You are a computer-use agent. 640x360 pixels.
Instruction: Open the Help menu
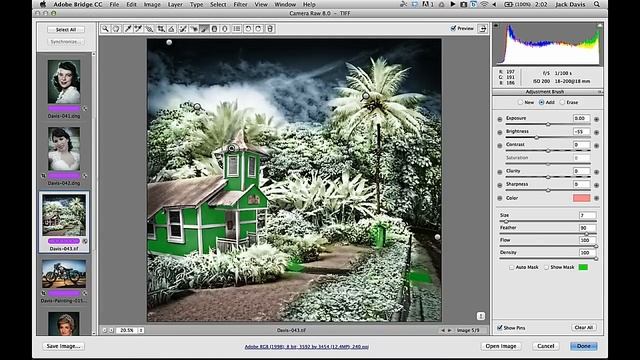pyautogui.click(x=309, y=4)
